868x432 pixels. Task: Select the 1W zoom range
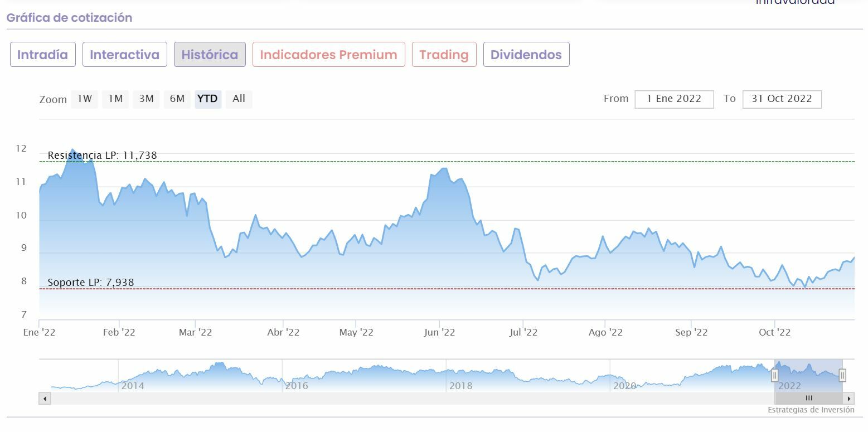coord(84,99)
